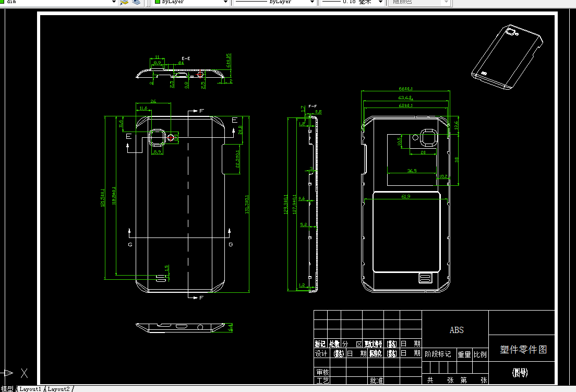Switch to the 模型 model tab
576x392 pixels.
(x=7, y=389)
